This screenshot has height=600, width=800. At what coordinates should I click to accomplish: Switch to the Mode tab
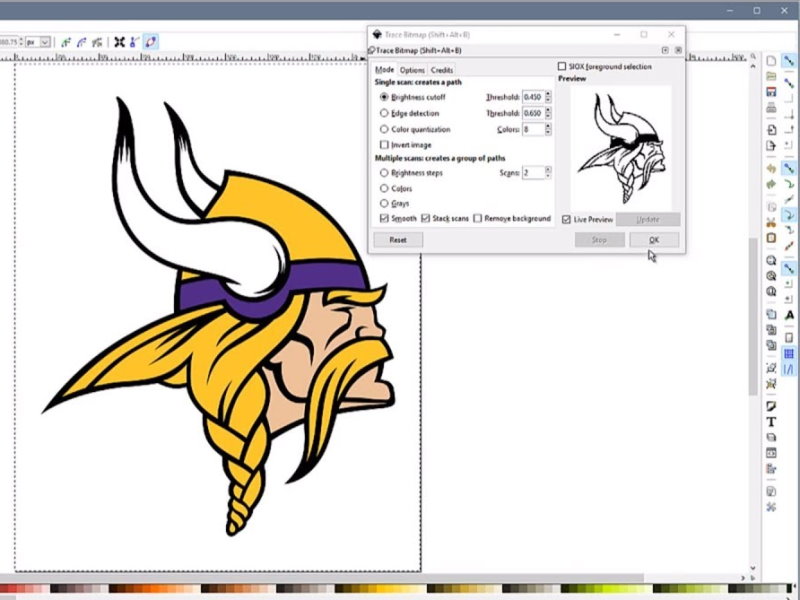point(384,69)
